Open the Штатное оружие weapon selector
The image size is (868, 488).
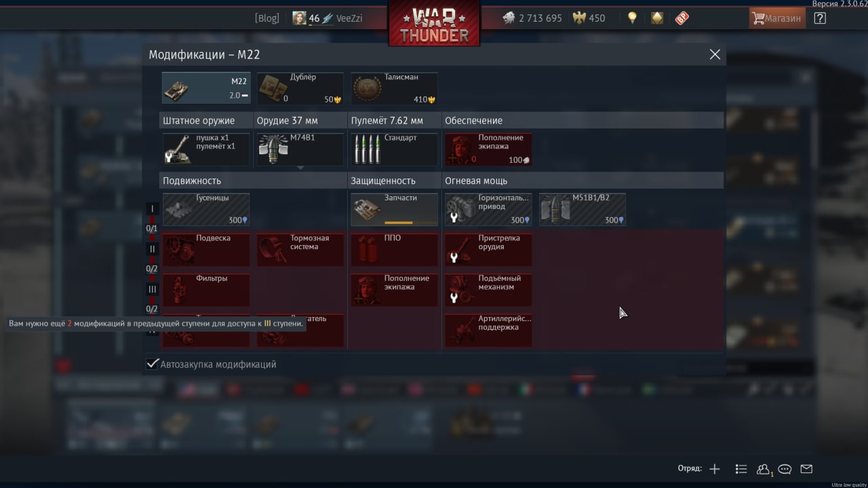206,149
